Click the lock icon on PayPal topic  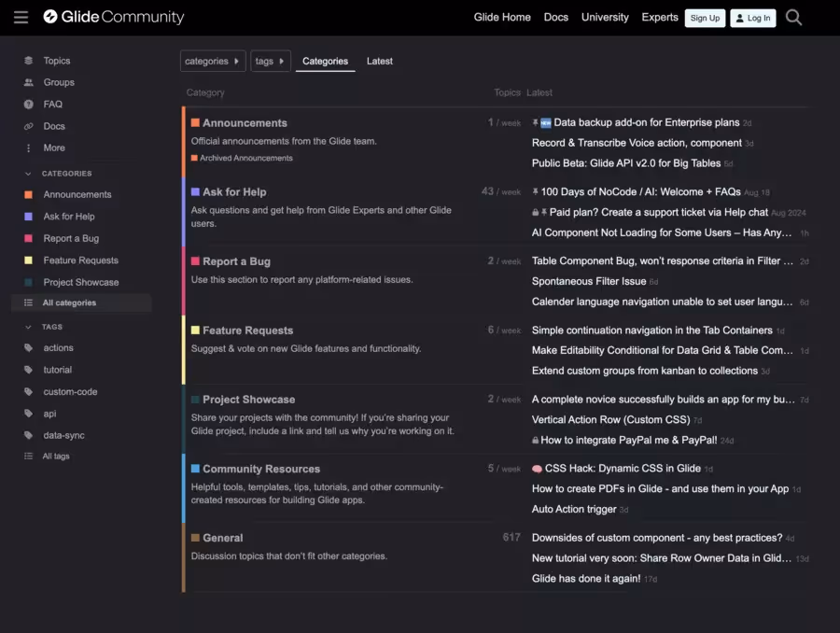(535, 441)
